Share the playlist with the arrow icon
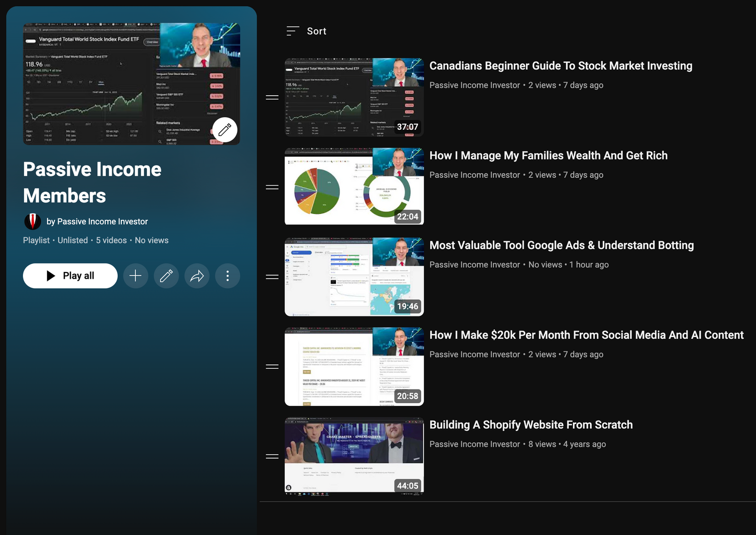 tap(197, 276)
